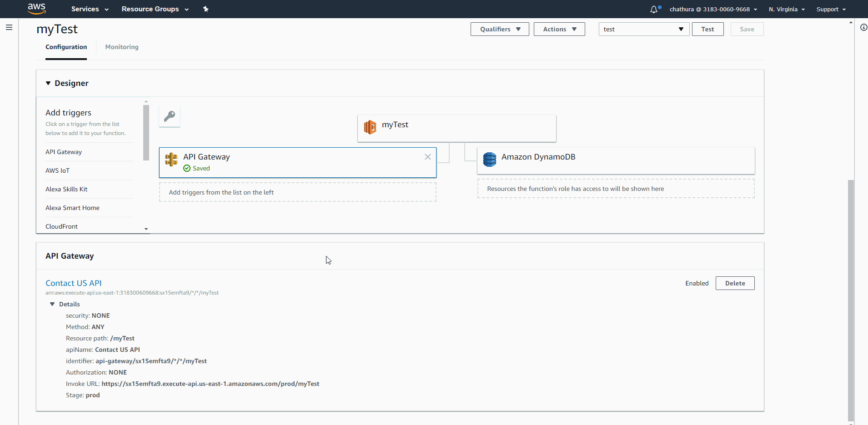The height and width of the screenshot is (425, 868).
Task: Open the N. Virginia region menu
Action: [x=787, y=9]
